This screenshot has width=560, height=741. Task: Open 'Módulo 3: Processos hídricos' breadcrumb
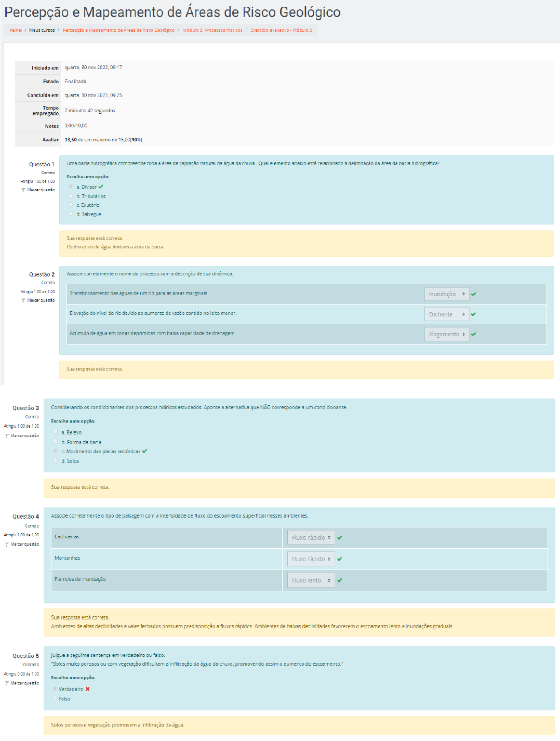212,30
